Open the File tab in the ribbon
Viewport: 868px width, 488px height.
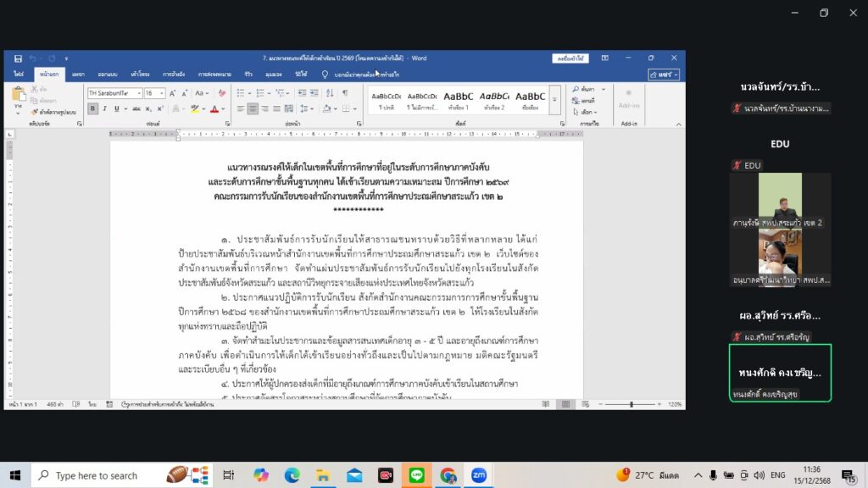[x=18, y=75]
